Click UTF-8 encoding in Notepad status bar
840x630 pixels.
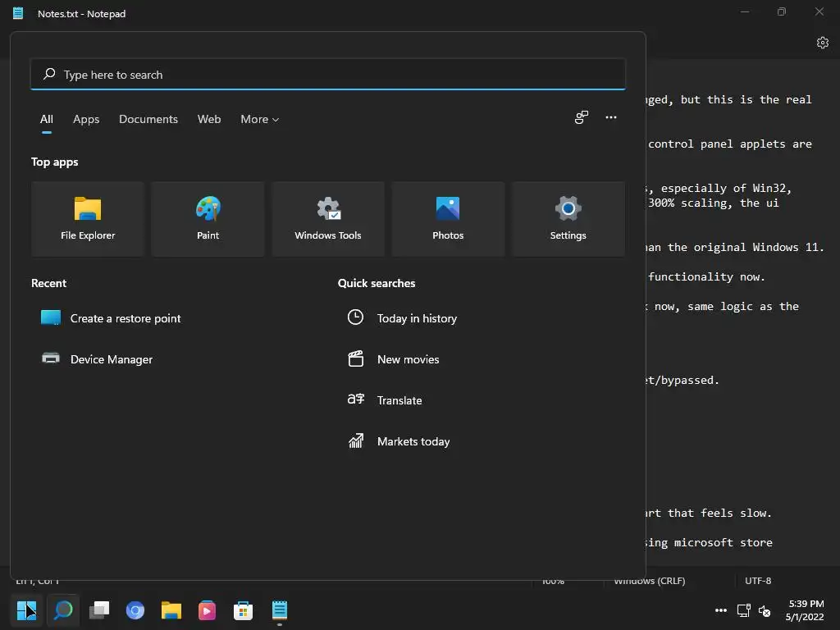pyautogui.click(x=757, y=581)
